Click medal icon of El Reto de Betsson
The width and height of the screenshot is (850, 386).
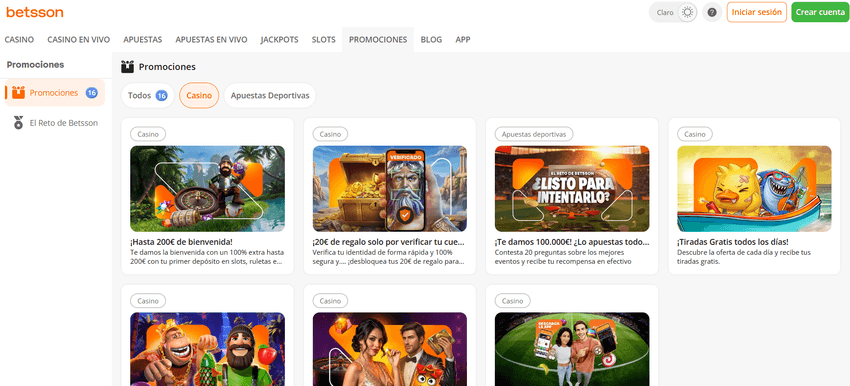point(18,123)
